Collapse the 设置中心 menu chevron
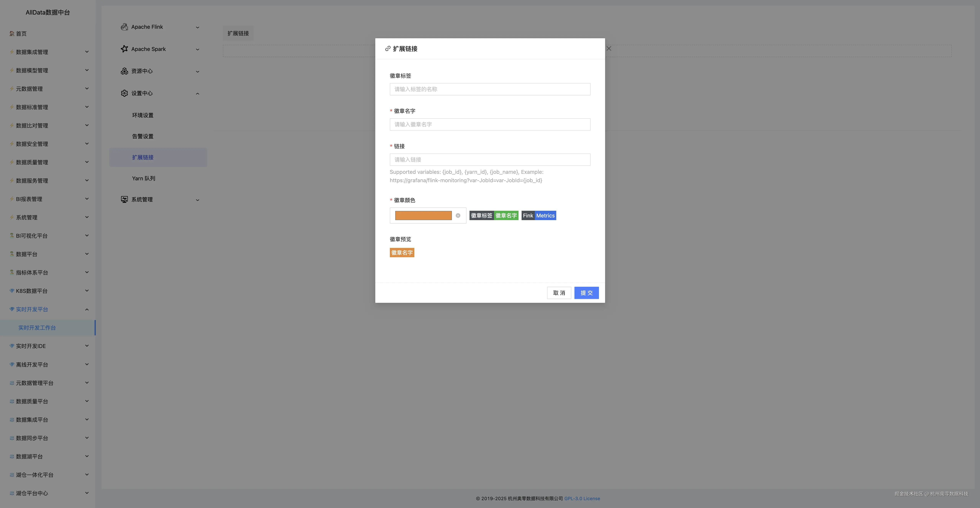The height and width of the screenshot is (508, 980). pos(197,94)
